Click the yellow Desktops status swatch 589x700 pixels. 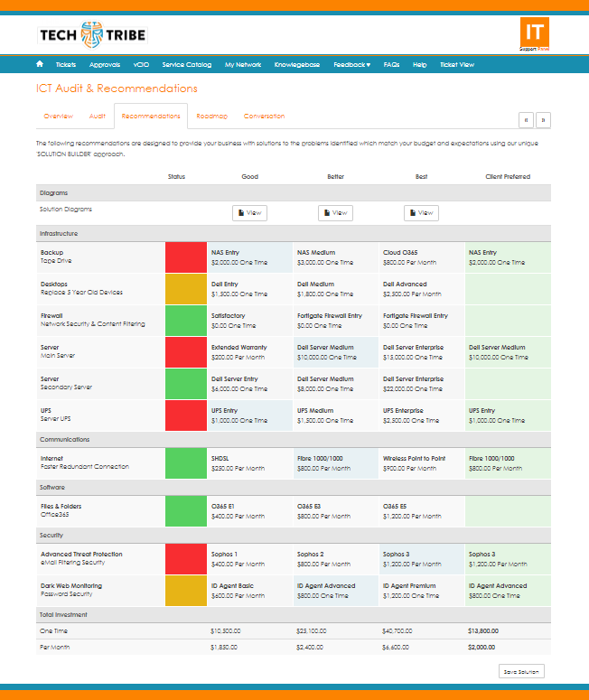pyautogui.click(x=185, y=289)
